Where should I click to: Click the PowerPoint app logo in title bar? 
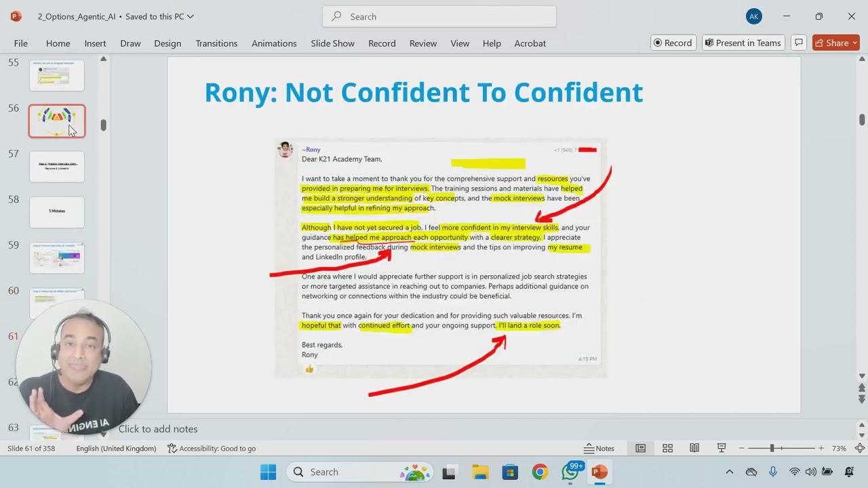[16, 16]
